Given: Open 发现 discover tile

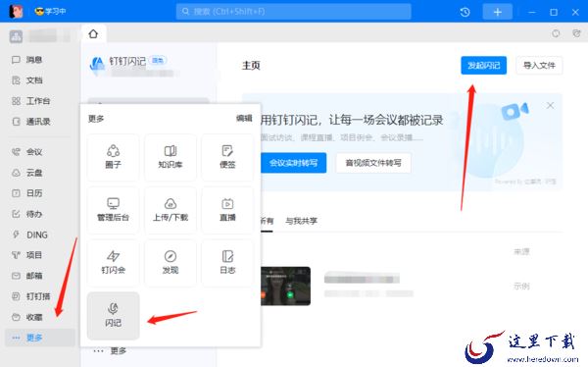Looking at the screenshot, I should [171, 263].
